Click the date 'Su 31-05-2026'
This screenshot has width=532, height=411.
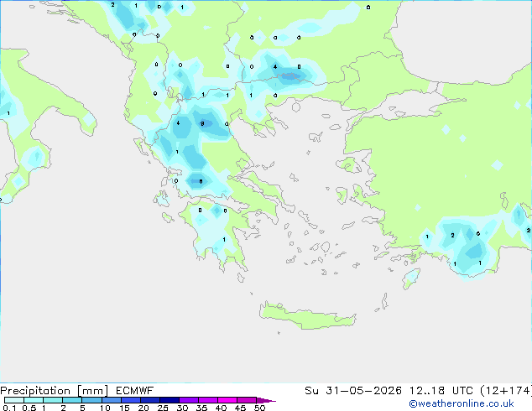353,391
